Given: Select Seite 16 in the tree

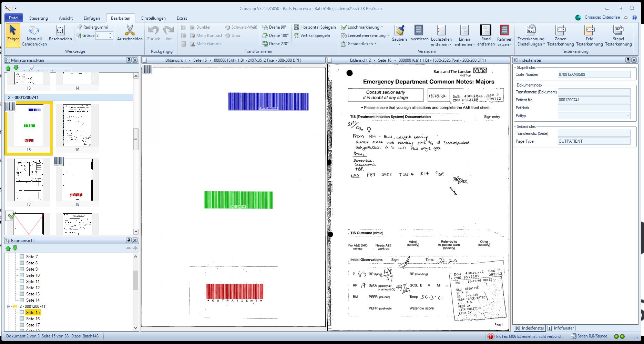Looking at the screenshot, I should [33, 319].
